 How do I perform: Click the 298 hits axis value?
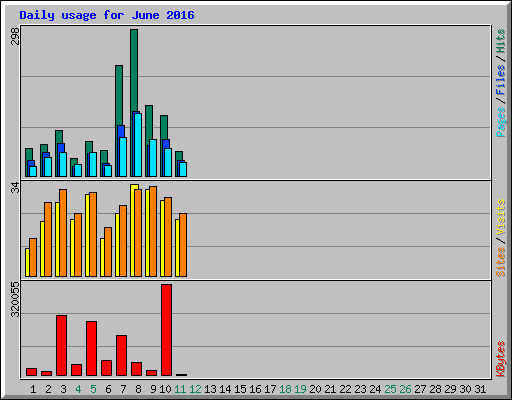click(15, 36)
